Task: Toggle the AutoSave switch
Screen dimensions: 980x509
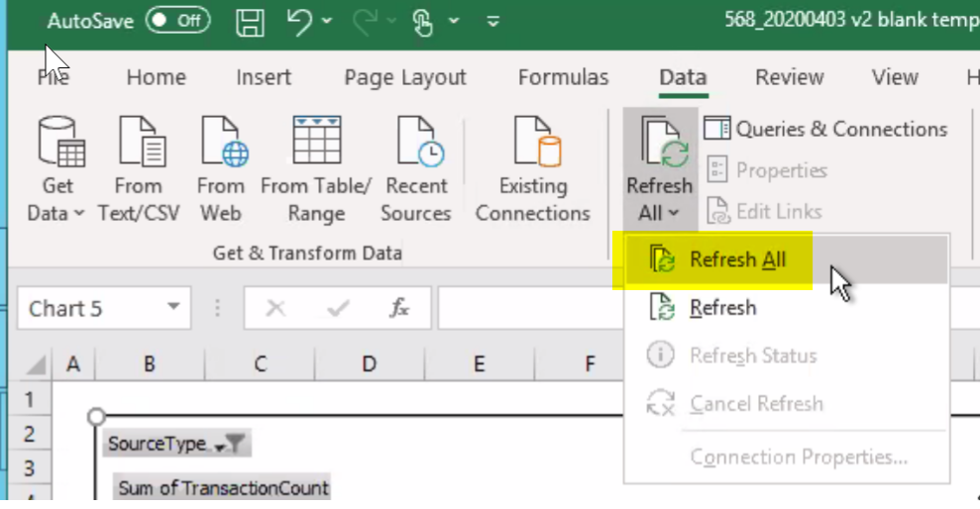Action: point(178,21)
